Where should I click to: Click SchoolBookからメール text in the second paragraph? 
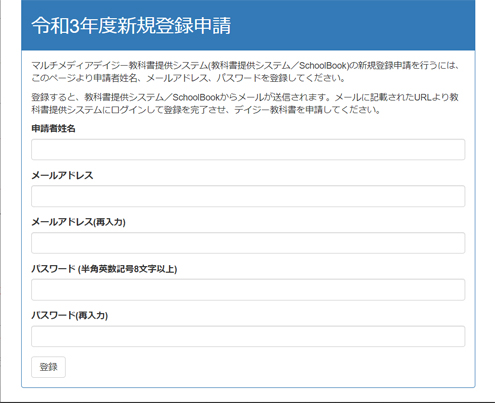click(x=218, y=97)
